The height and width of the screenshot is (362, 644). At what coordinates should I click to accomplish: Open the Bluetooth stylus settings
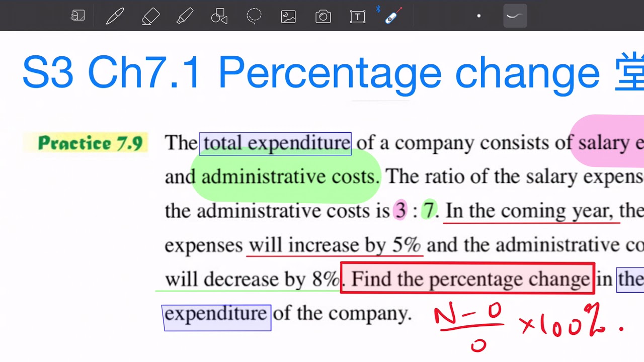391,16
